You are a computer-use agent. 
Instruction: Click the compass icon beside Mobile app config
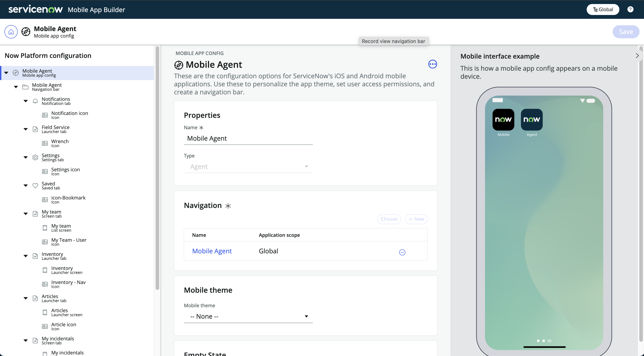point(26,32)
